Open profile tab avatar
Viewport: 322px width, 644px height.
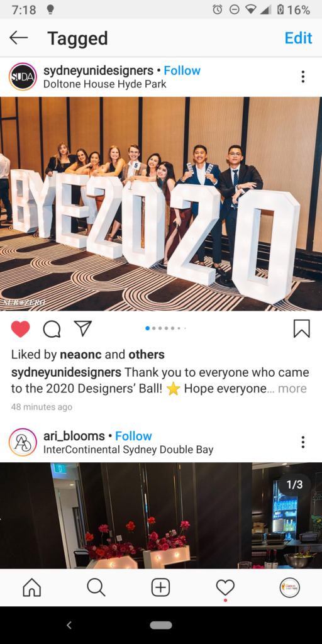tap(289, 588)
